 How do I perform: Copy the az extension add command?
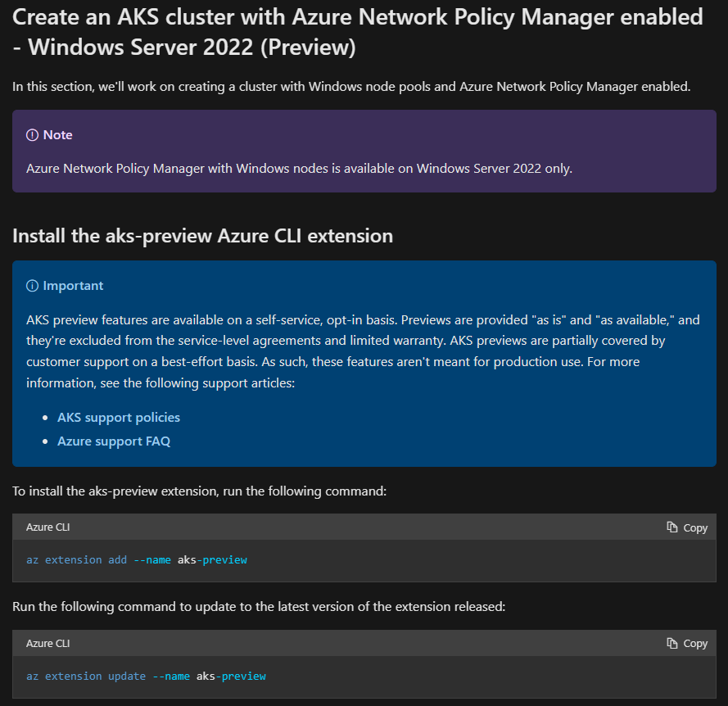tap(686, 527)
